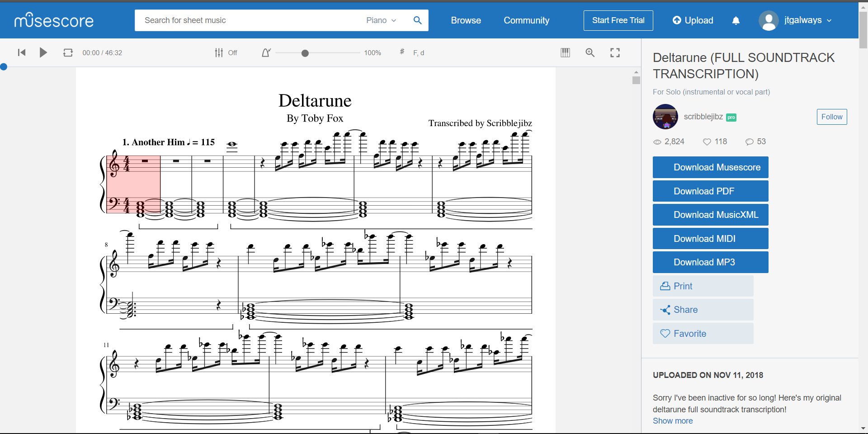Screen dimensions: 868x434
Task: Enter fullscreen score view
Action: [x=614, y=52]
